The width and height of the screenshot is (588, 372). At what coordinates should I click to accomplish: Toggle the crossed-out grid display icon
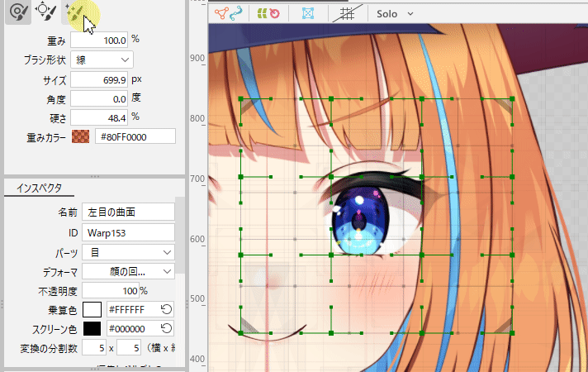[x=348, y=14]
